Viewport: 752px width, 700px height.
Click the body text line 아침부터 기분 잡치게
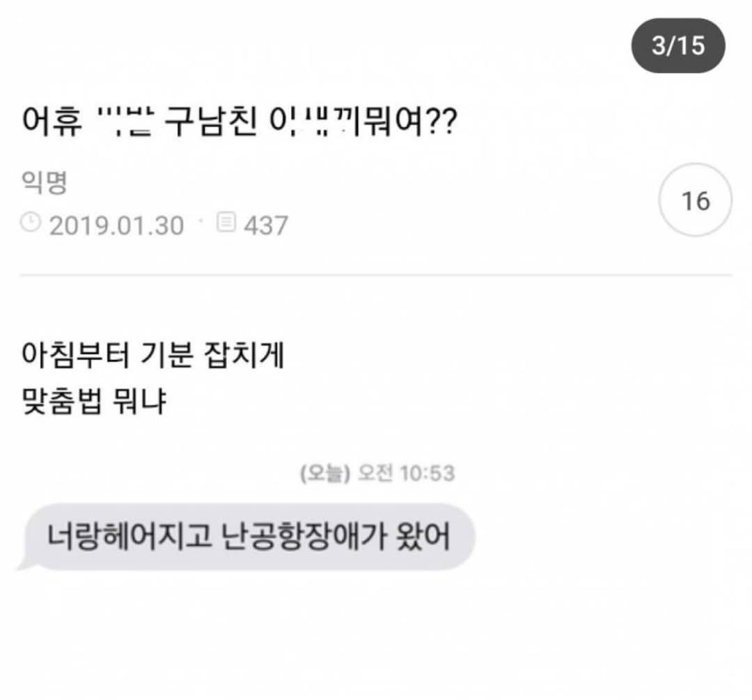click(x=153, y=355)
